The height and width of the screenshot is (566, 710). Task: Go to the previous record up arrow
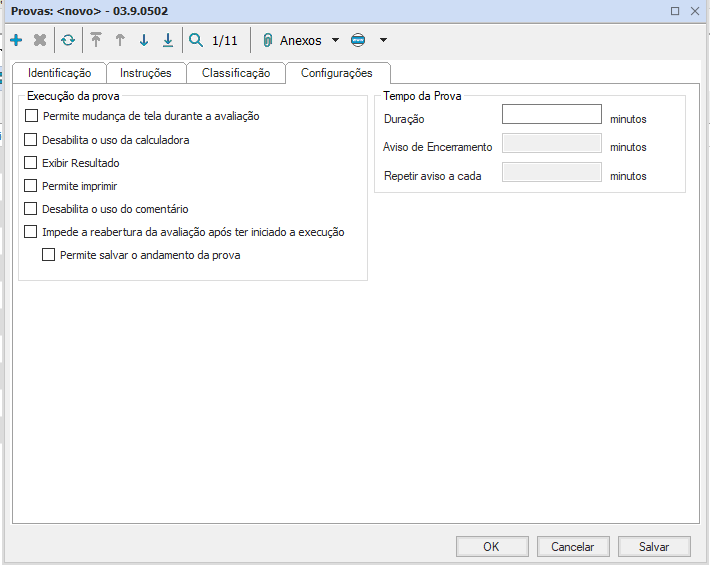(120, 41)
